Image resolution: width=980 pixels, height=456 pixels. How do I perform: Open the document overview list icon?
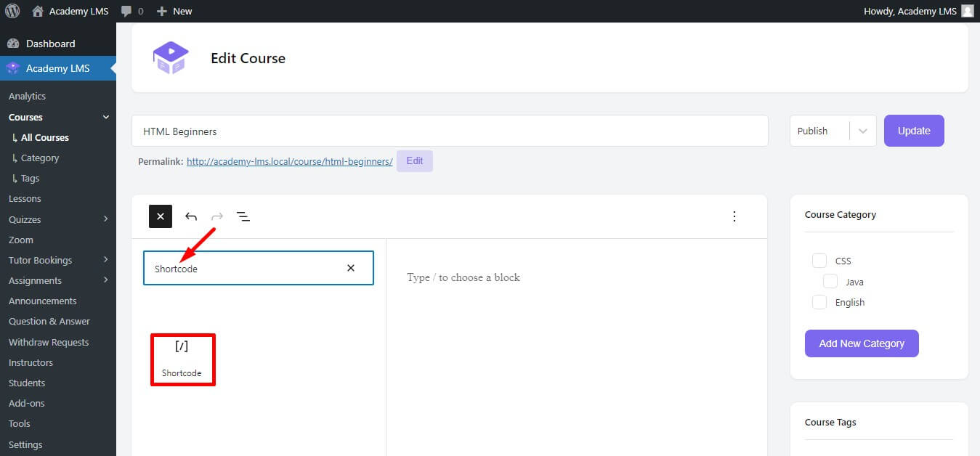click(243, 216)
